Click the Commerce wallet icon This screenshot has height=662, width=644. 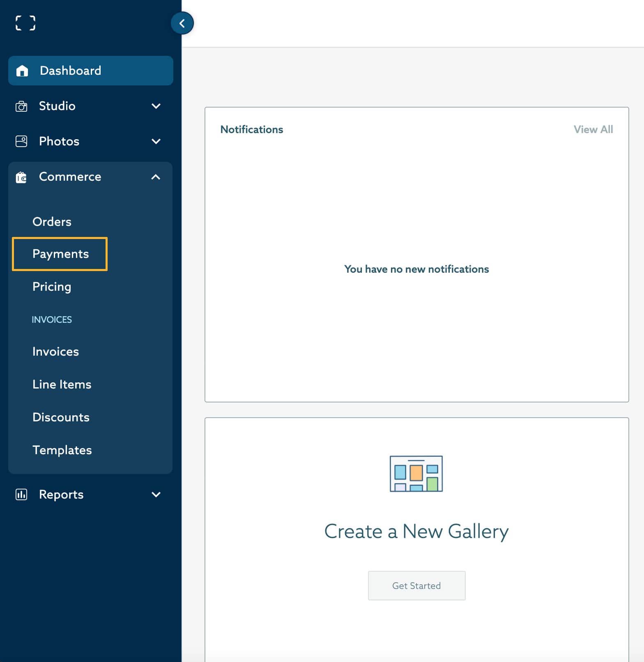(21, 177)
